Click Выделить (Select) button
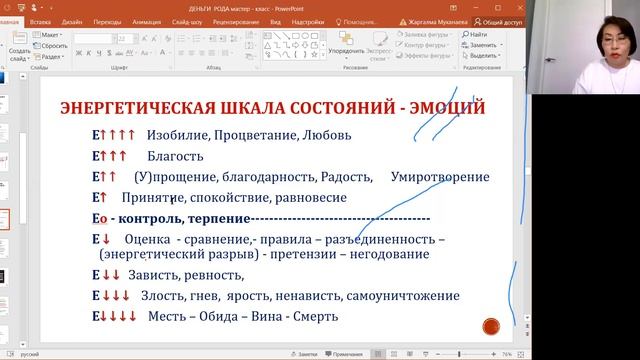The height and width of the screenshot is (360, 640). pos(482,55)
